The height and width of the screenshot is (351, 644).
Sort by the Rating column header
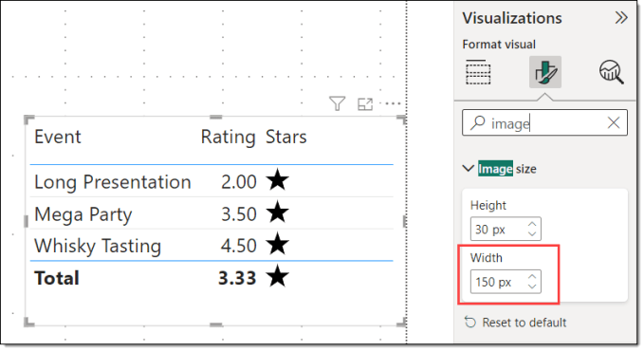pos(228,137)
